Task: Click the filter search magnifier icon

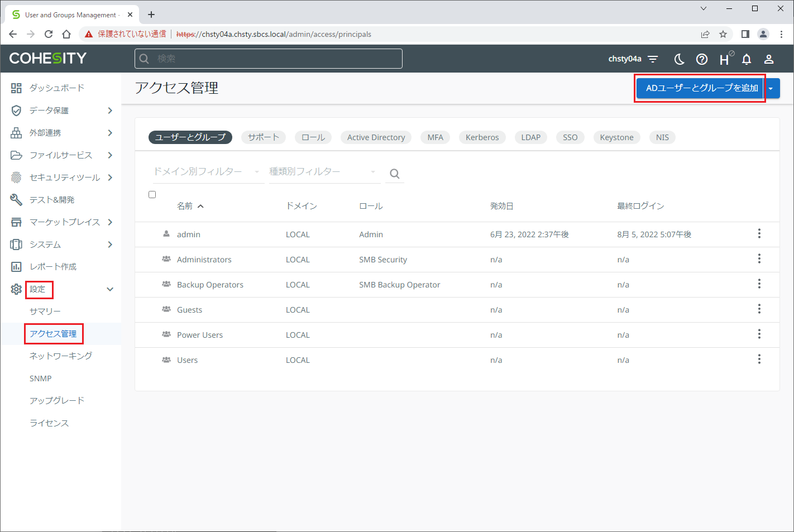Action: (395, 174)
